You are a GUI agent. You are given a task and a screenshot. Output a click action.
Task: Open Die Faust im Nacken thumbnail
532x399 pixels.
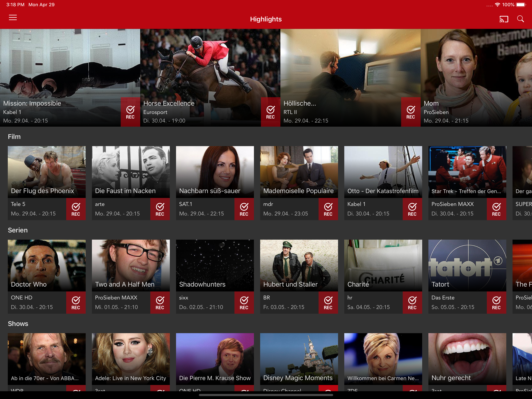(131, 172)
